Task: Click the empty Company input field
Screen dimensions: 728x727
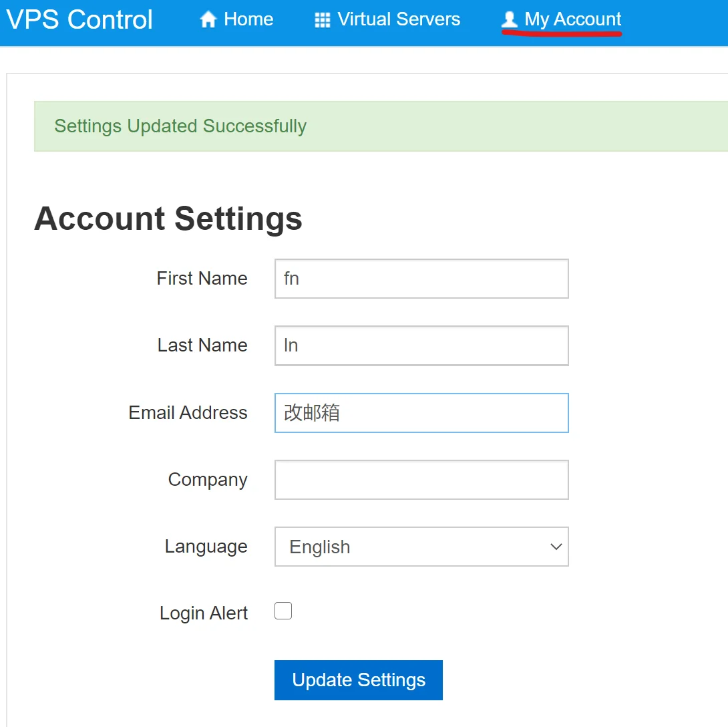Action: pos(421,480)
